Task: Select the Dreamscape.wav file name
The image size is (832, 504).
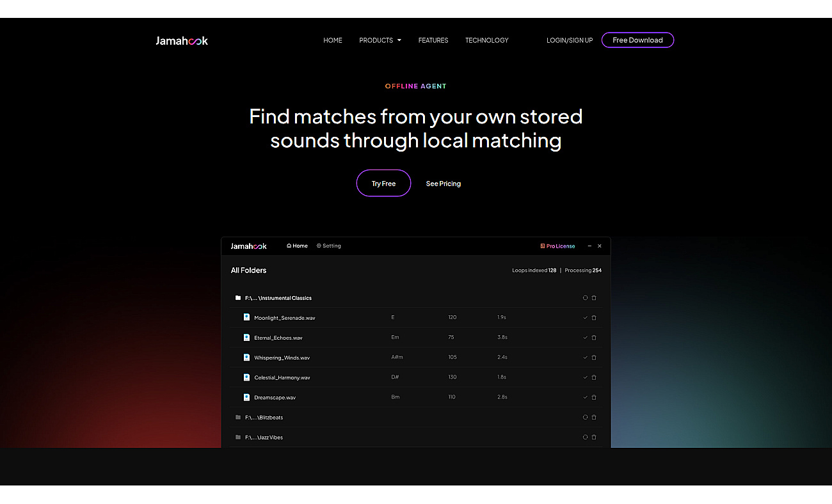Action: (275, 397)
